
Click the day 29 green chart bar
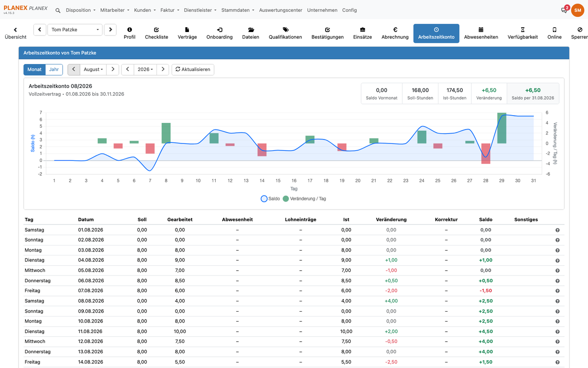coord(502,128)
